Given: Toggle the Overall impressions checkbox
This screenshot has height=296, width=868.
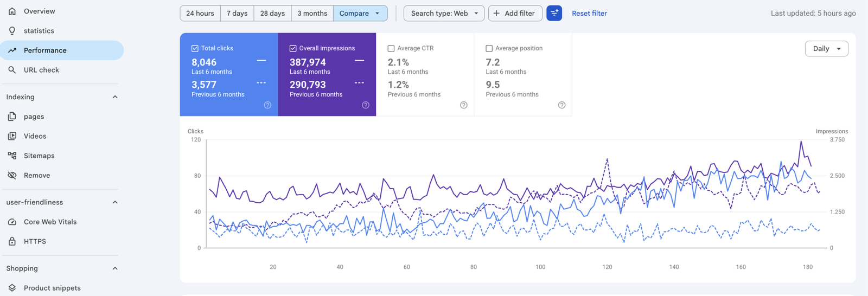Looking at the screenshot, I should (x=293, y=48).
